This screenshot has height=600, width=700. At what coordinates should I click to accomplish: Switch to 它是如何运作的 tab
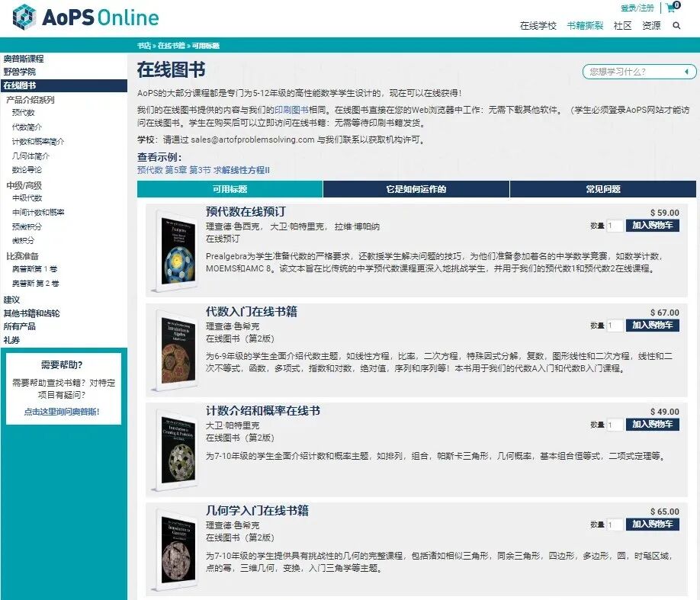click(x=416, y=189)
